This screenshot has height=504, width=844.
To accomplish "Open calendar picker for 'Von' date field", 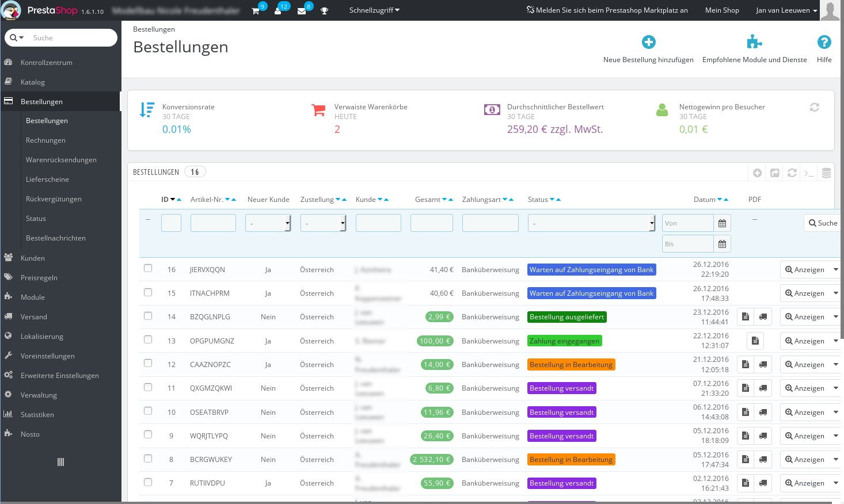I will 722,223.
